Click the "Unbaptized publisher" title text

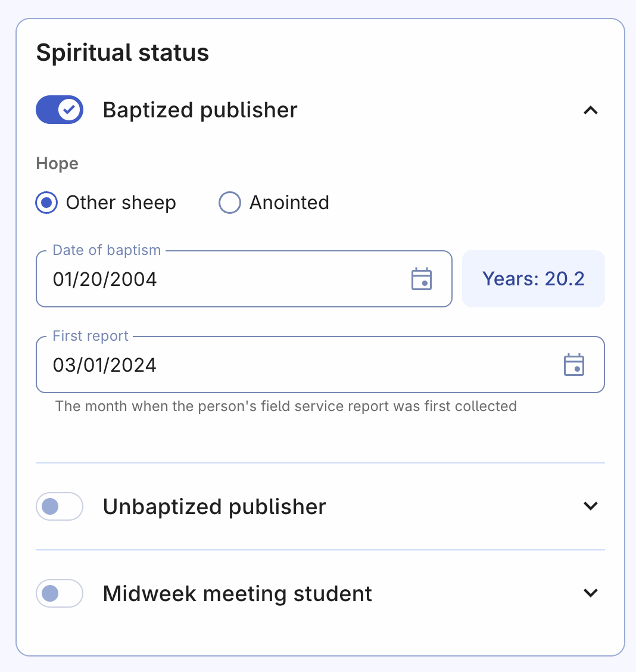pos(214,506)
